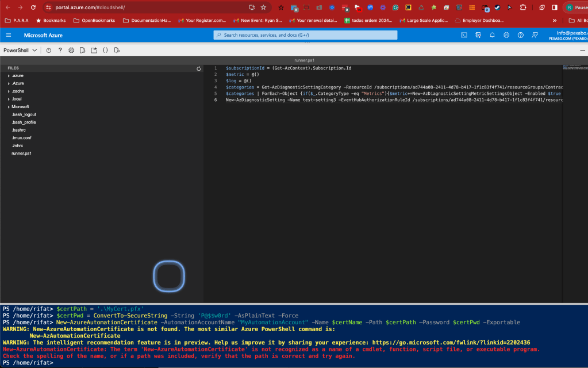The height and width of the screenshot is (368, 588).
Task: Open the .bash_profile file
Action: click(24, 122)
